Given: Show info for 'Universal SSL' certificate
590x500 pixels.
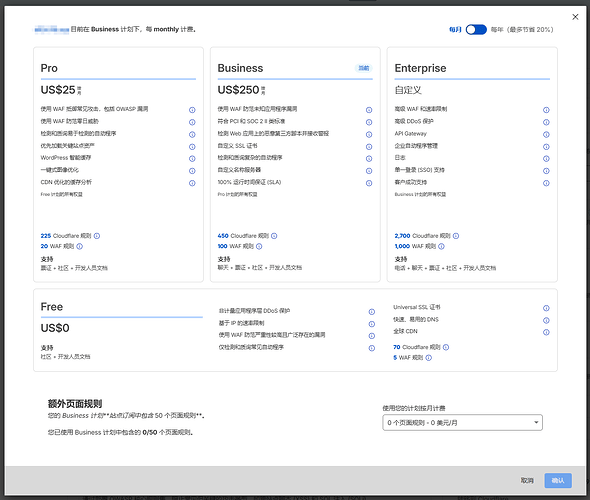Looking at the screenshot, I should (x=546, y=308).
